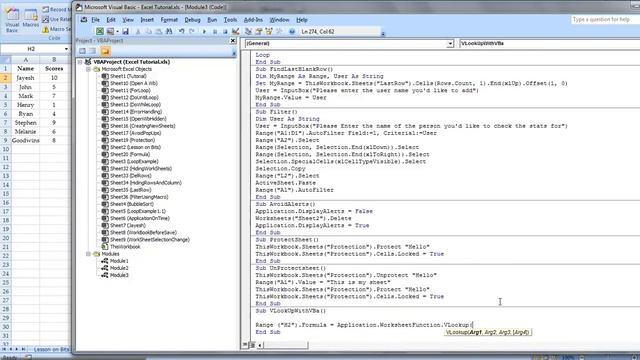
Task: Open Find with the binoculars icon
Action: click(169, 31)
